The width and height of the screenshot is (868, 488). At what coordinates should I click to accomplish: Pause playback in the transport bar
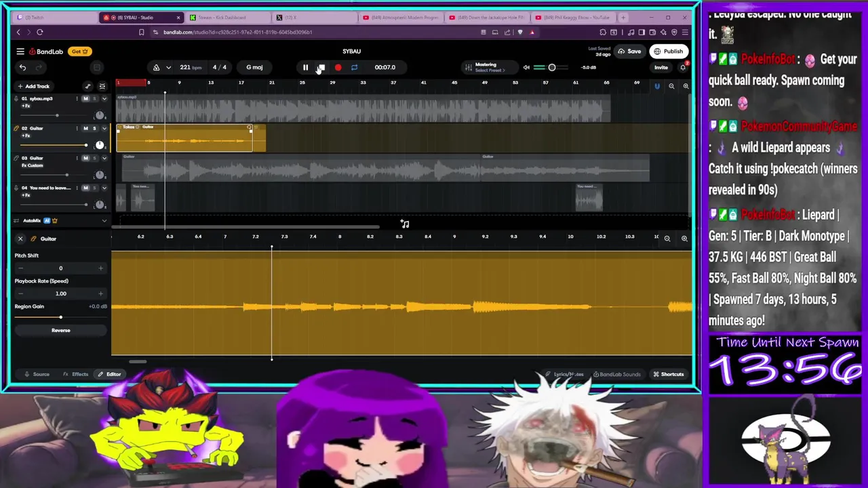click(x=305, y=67)
